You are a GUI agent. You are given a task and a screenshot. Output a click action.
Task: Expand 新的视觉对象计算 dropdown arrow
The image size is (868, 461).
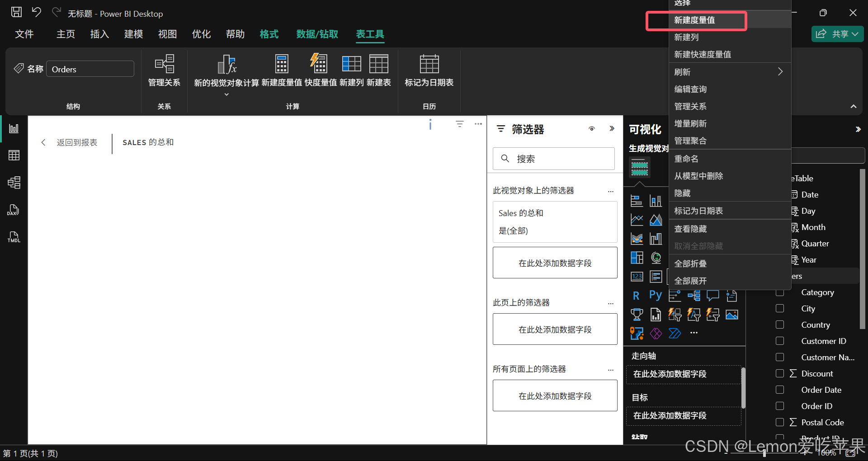pyautogui.click(x=226, y=94)
